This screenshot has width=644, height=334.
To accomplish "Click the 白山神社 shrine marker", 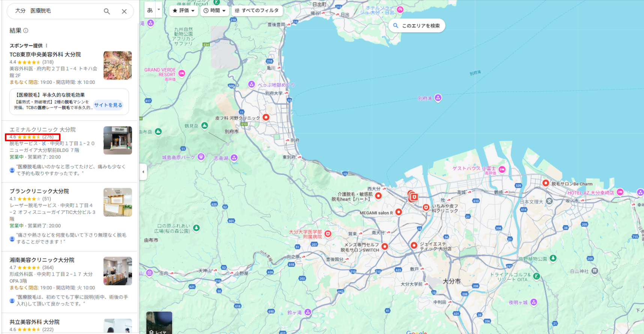I will coord(595,271).
